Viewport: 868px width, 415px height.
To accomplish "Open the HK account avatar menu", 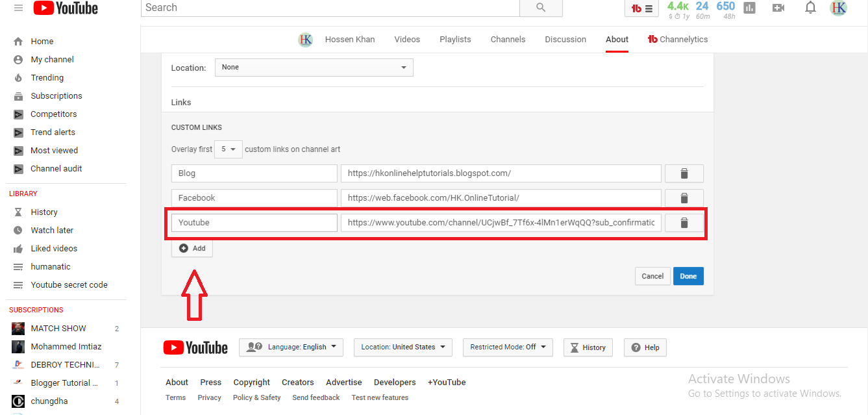I will tap(838, 8).
